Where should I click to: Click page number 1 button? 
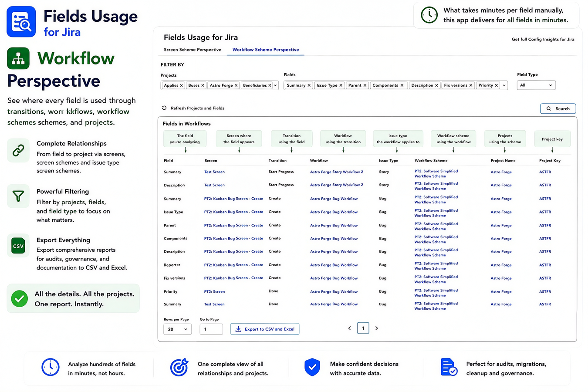(363, 328)
